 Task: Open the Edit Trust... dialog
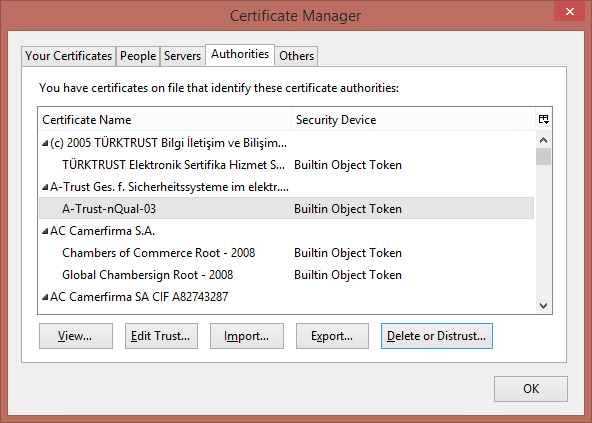161,336
